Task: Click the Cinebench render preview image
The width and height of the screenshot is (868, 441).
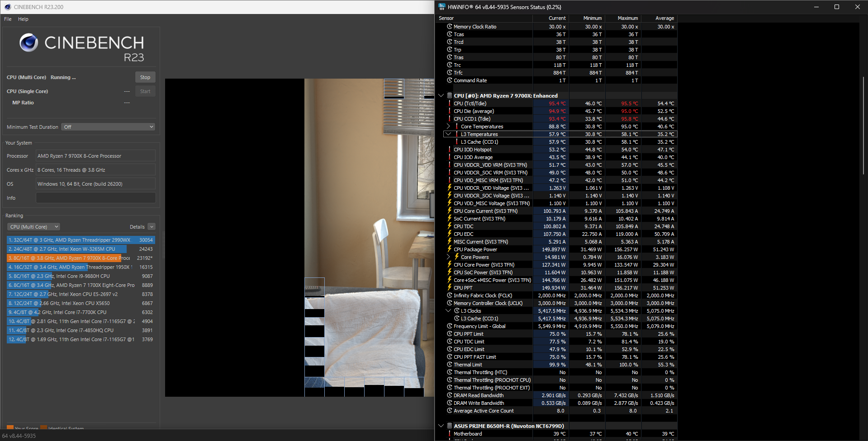Action: 299,238
